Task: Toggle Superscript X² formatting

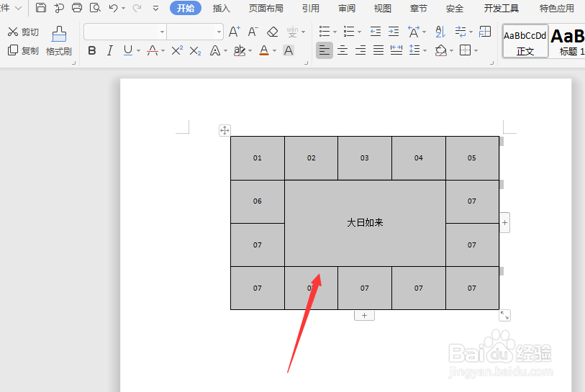Action: (x=177, y=50)
